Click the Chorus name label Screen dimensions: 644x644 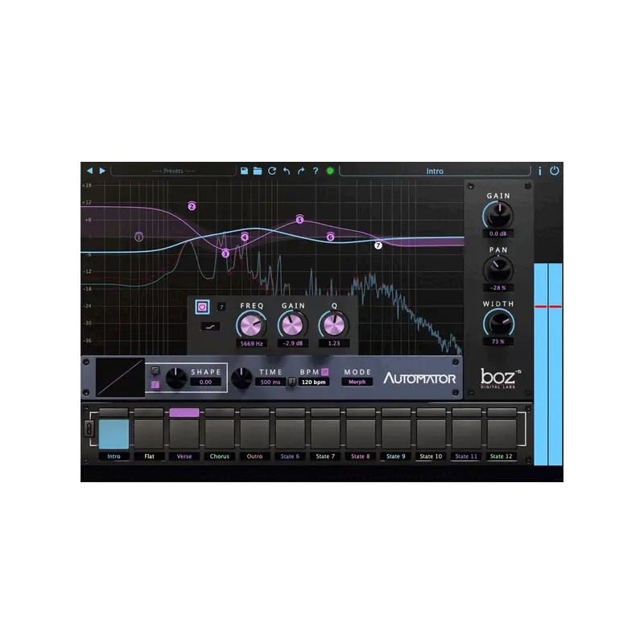tap(219, 456)
